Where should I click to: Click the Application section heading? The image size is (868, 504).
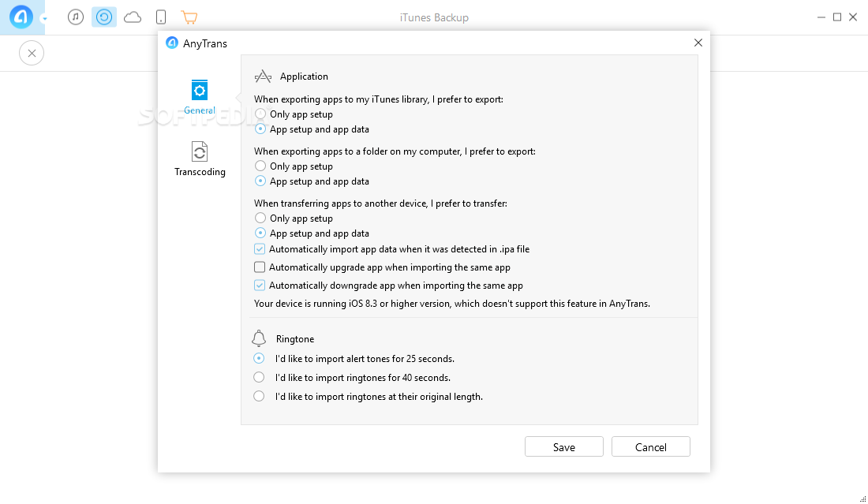pos(304,77)
